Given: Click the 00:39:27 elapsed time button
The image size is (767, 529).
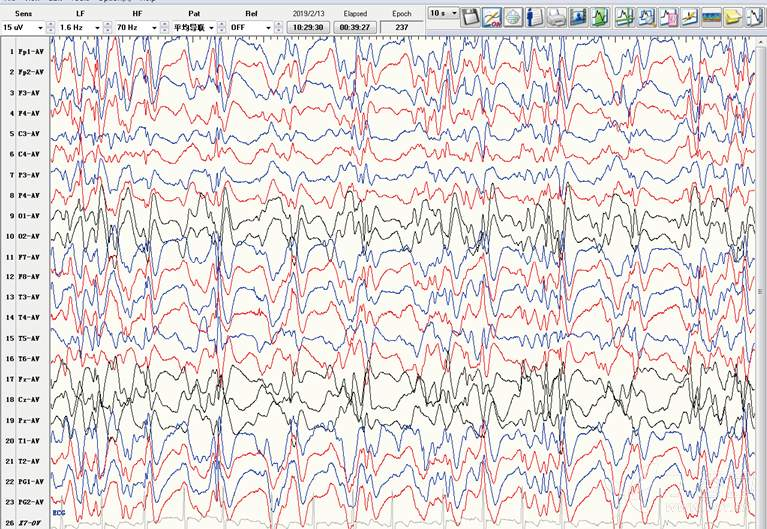Looking at the screenshot, I should pos(355,27).
